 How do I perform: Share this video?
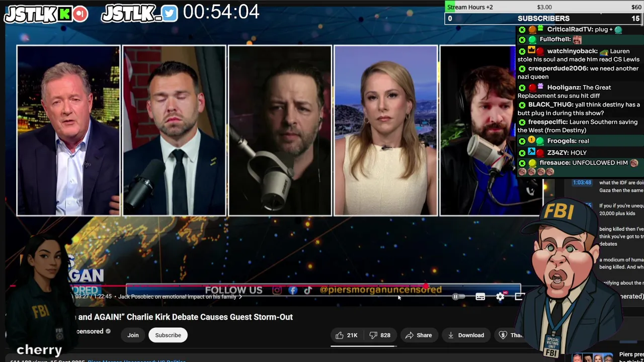click(419, 335)
